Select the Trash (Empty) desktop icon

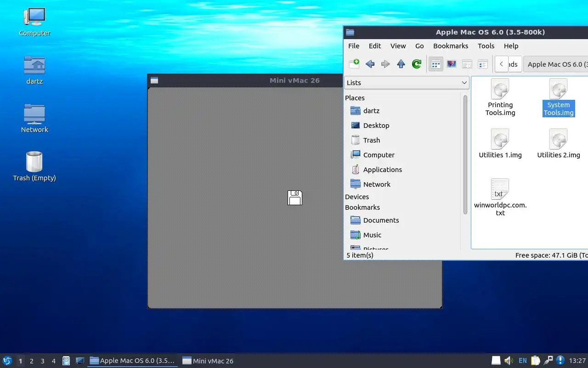click(34, 167)
